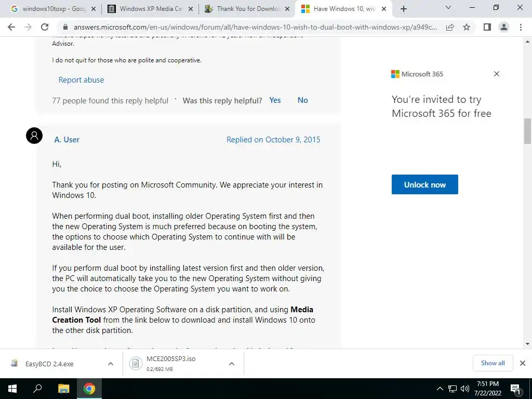Image resolution: width=532 pixels, height=399 pixels.
Task: Close the Thank You for Download tab
Action: coord(287,9)
